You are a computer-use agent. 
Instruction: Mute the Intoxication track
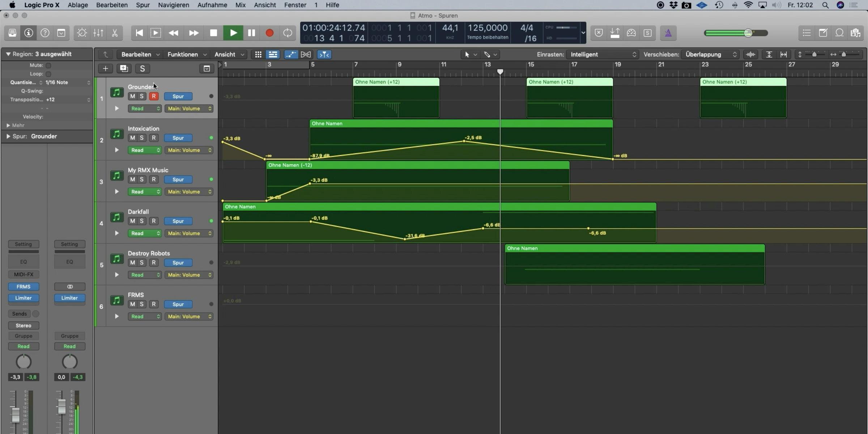pos(132,138)
